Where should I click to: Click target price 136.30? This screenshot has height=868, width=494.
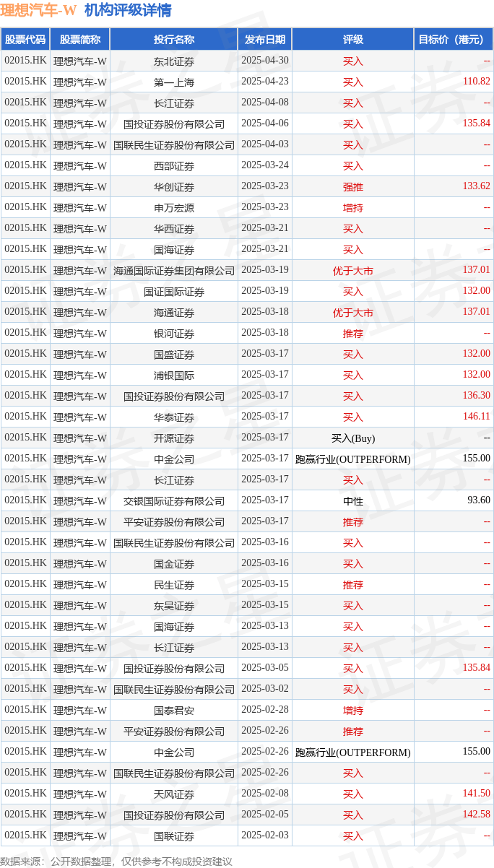pos(477,396)
